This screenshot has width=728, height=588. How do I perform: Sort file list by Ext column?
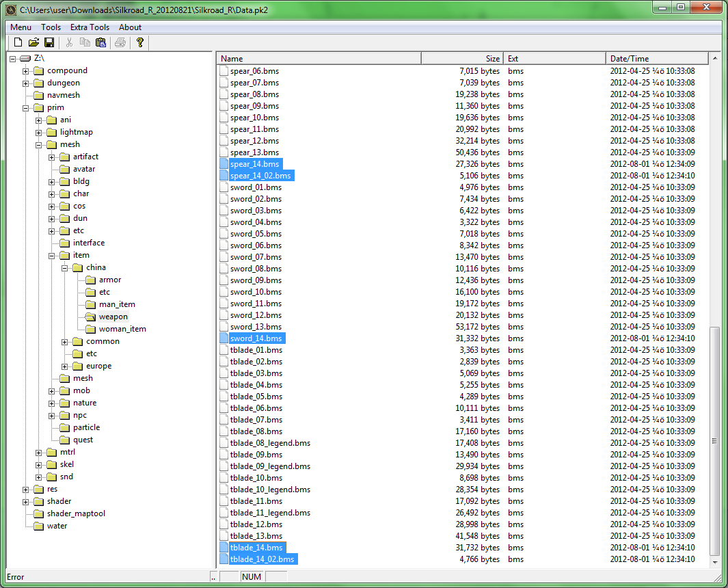[555, 59]
